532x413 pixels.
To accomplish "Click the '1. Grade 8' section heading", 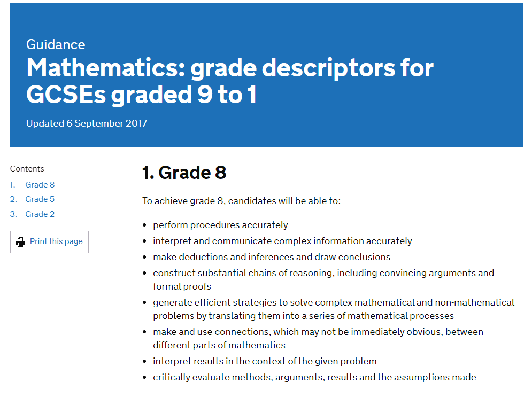I will [x=184, y=172].
